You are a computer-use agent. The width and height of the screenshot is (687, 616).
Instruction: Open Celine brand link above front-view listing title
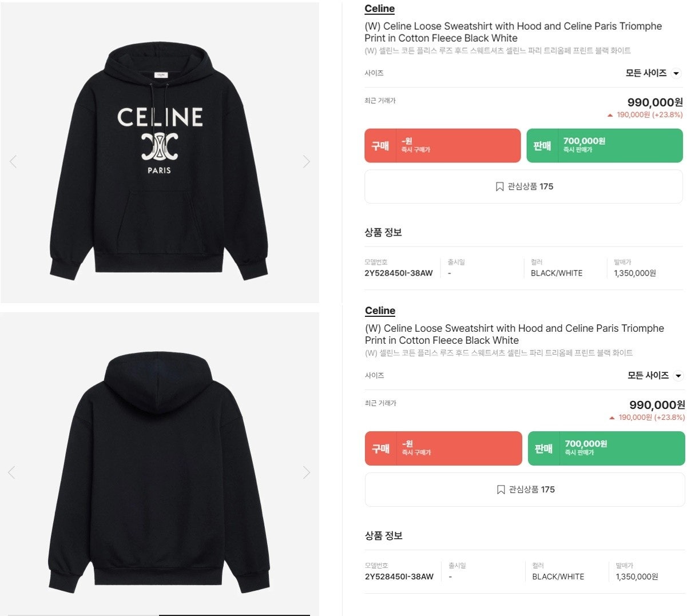(x=379, y=9)
